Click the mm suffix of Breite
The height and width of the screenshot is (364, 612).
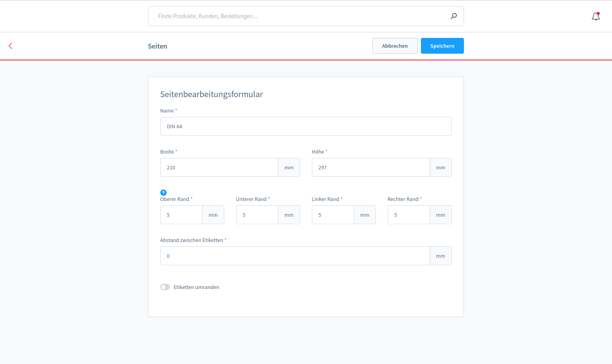289,167
